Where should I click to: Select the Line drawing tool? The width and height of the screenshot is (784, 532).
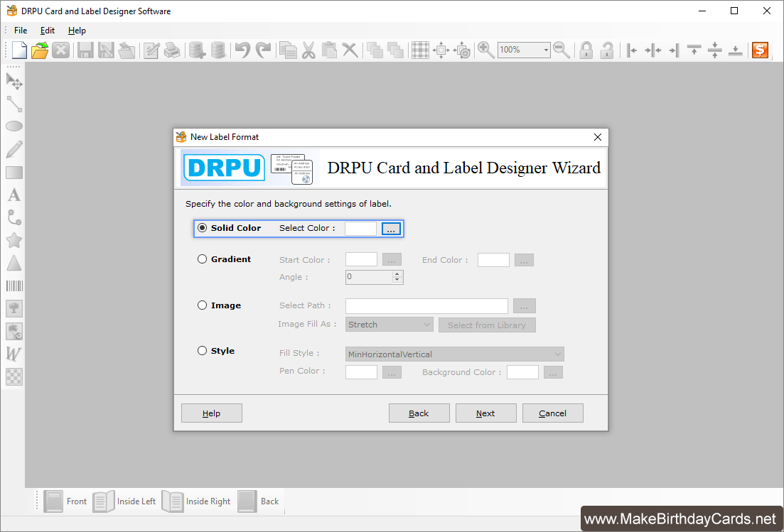(14, 104)
